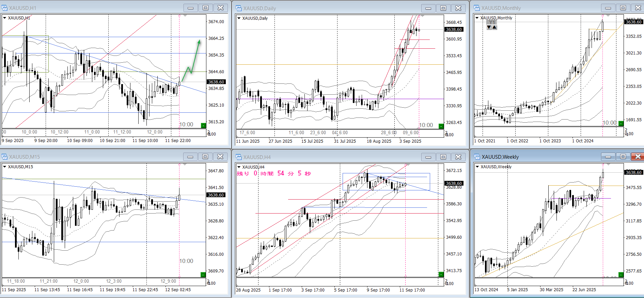
Task: Expand the arrow beside XAUUSD,H4 chart label
Action: tap(239, 167)
